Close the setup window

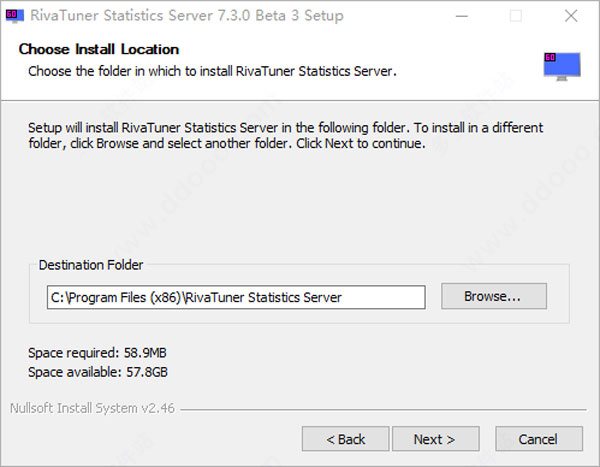570,16
